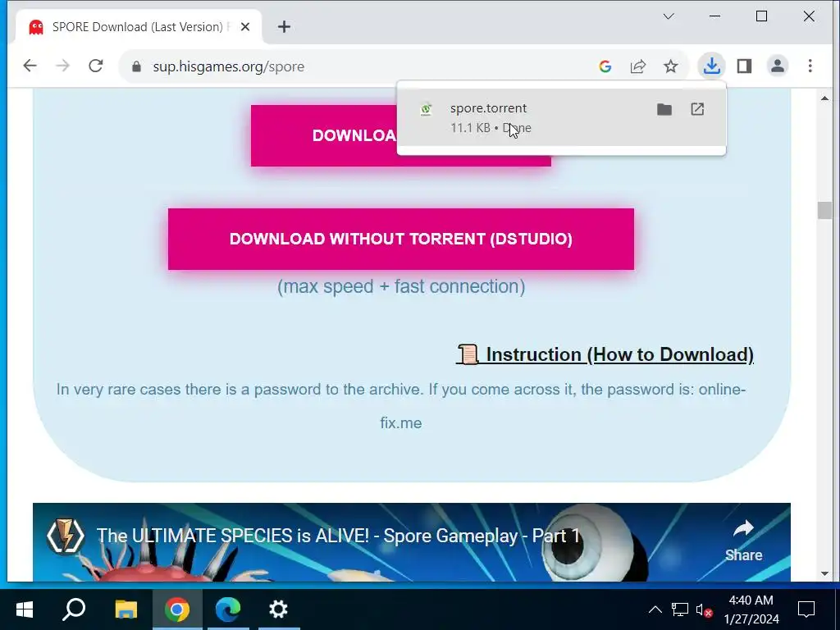Maximize the Chrome window

pyautogui.click(x=761, y=16)
